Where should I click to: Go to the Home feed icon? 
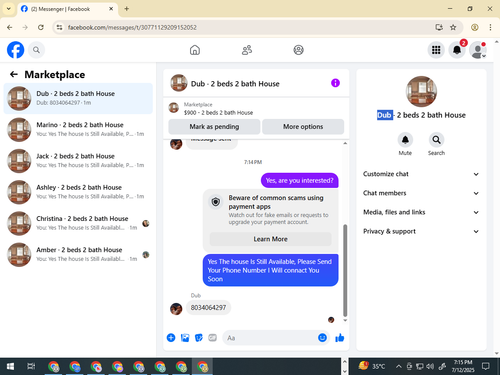point(195,50)
